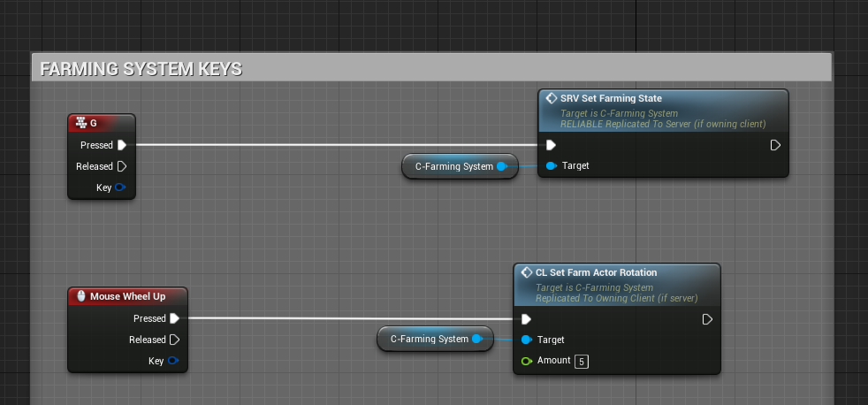868x405 pixels.
Task: Click Mouse Wheel Up Pressed exec pin
Action: click(x=174, y=318)
